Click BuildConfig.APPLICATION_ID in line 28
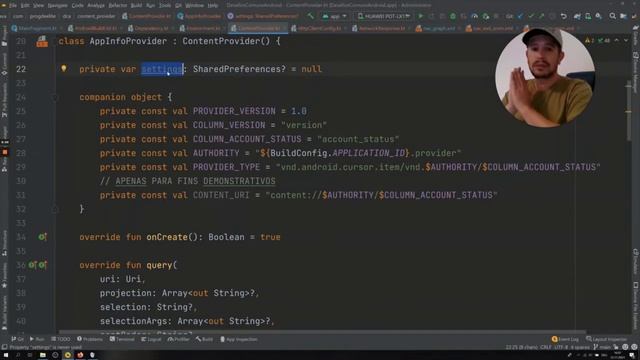 coord(339,153)
